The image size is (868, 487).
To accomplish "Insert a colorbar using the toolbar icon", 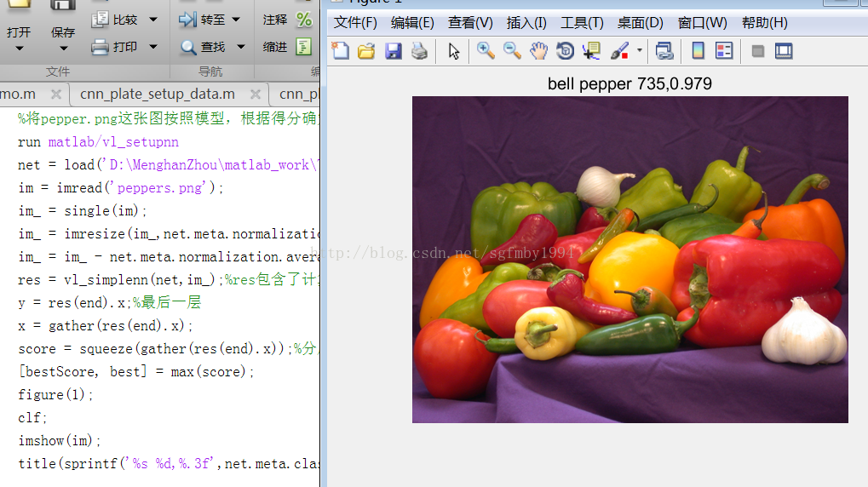I will tap(698, 51).
